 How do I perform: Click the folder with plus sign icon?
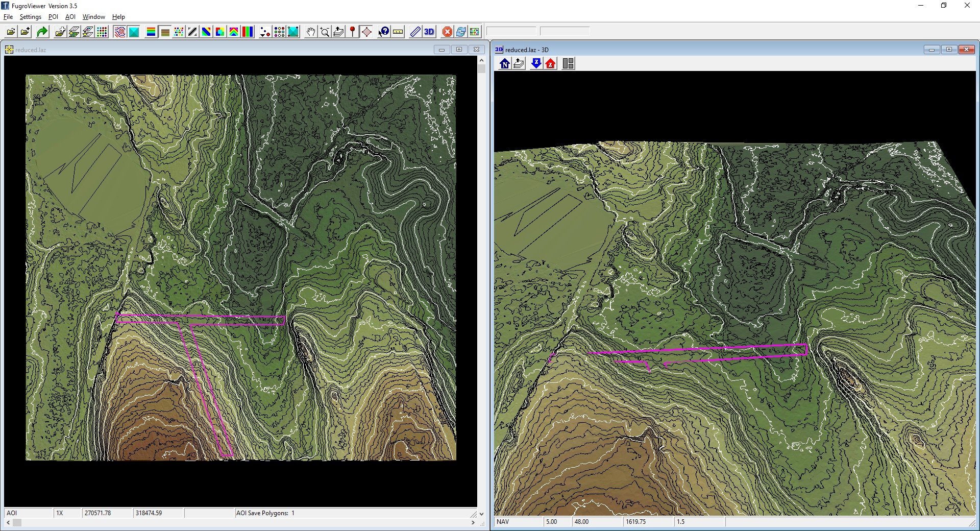pos(60,32)
